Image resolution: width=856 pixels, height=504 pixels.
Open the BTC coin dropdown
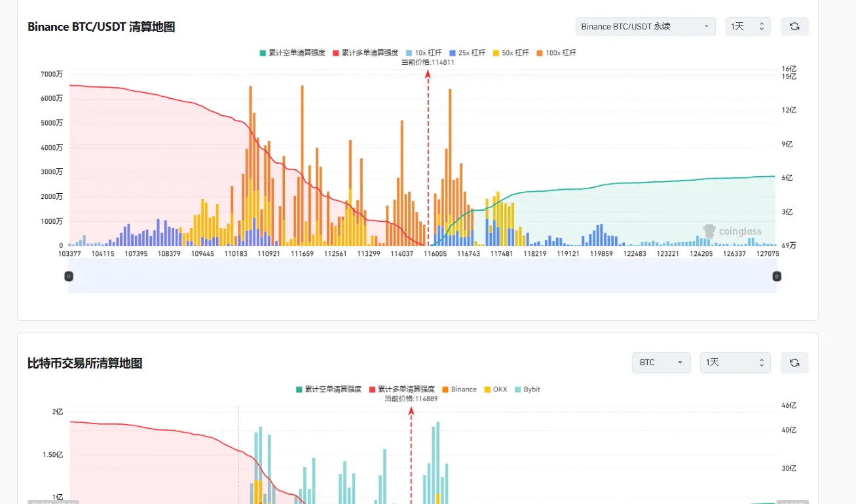(x=661, y=363)
